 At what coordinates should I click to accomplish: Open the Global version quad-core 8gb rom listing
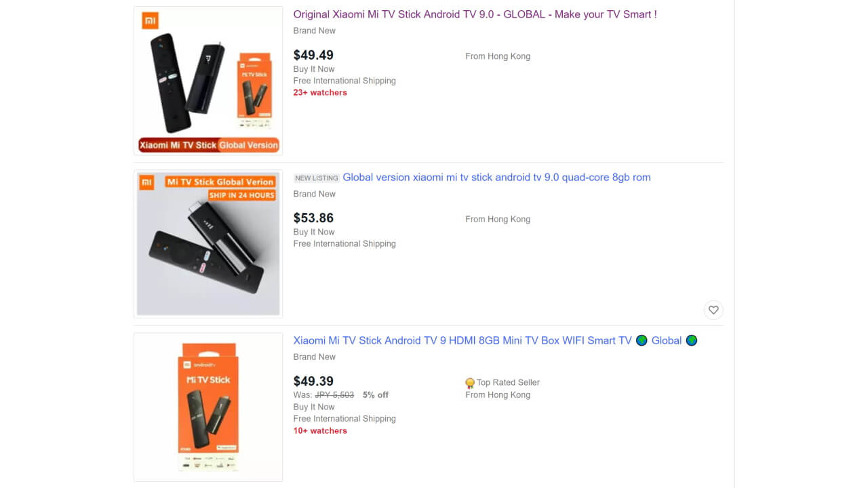tap(496, 178)
